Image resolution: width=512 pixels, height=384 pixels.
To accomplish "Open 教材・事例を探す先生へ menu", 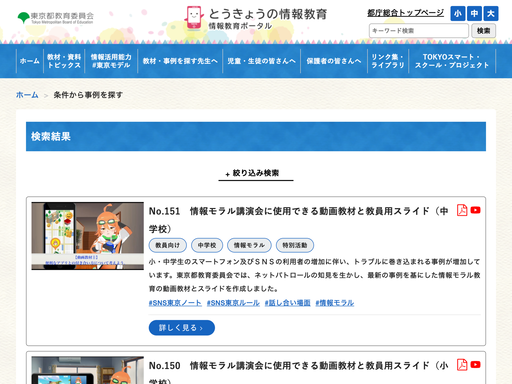I will pyautogui.click(x=180, y=61).
